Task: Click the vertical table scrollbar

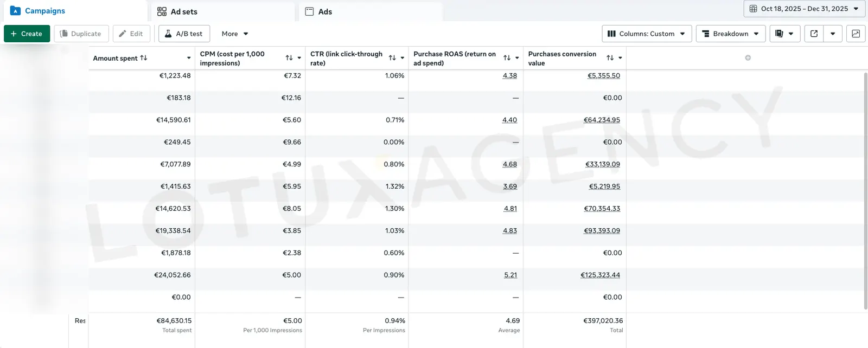Action: 865,191
